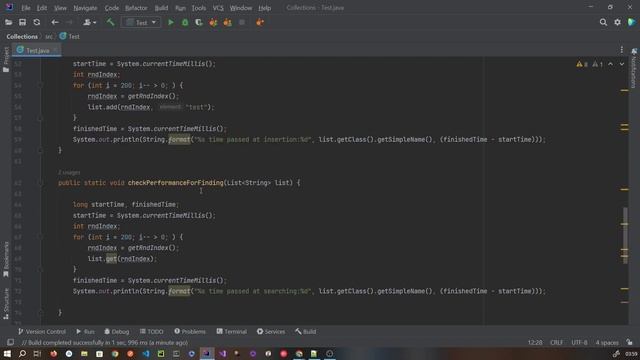This screenshot has height=360, width=640.
Task: Click the 12:28 cursor position in status bar
Action: click(x=535, y=342)
